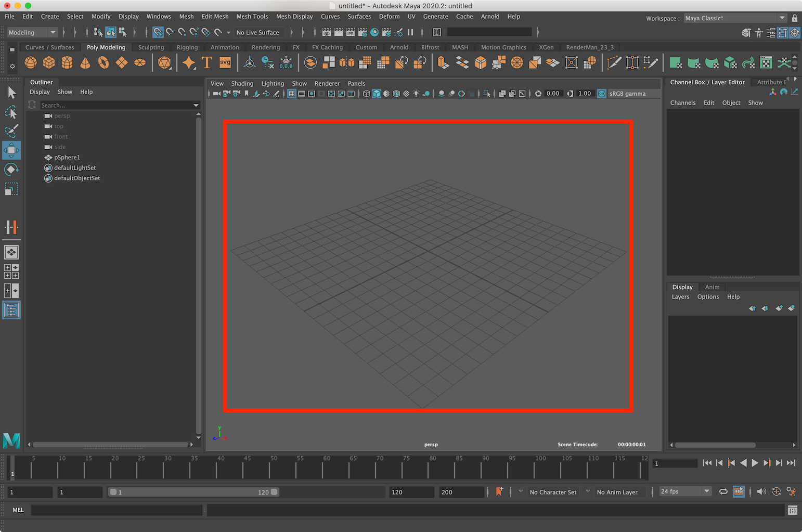Click the polygon cone shelf icon
Image resolution: width=802 pixels, height=532 pixels.
[x=85, y=63]
